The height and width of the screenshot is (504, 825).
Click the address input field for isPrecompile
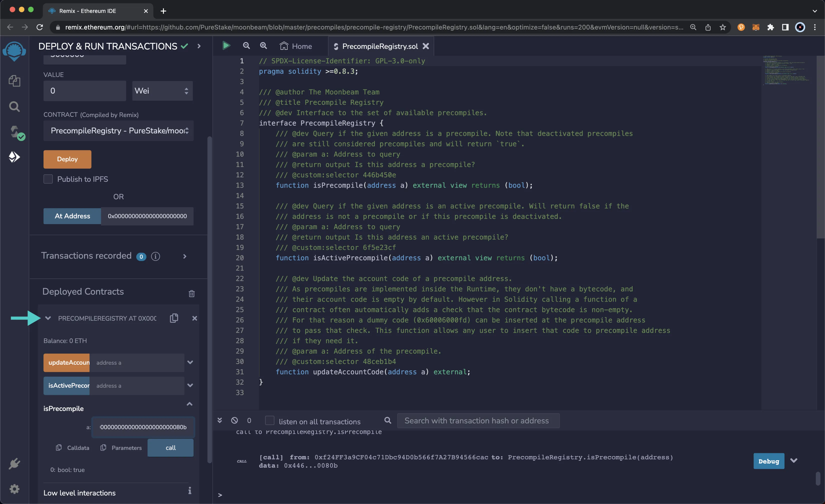(143, 427)
